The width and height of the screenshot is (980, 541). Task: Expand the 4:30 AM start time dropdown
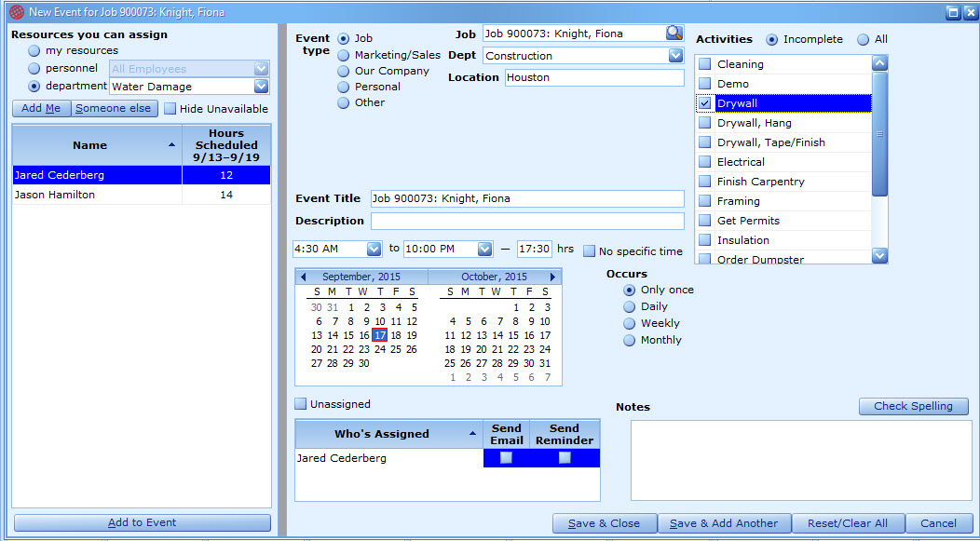[x=374, y=249]
